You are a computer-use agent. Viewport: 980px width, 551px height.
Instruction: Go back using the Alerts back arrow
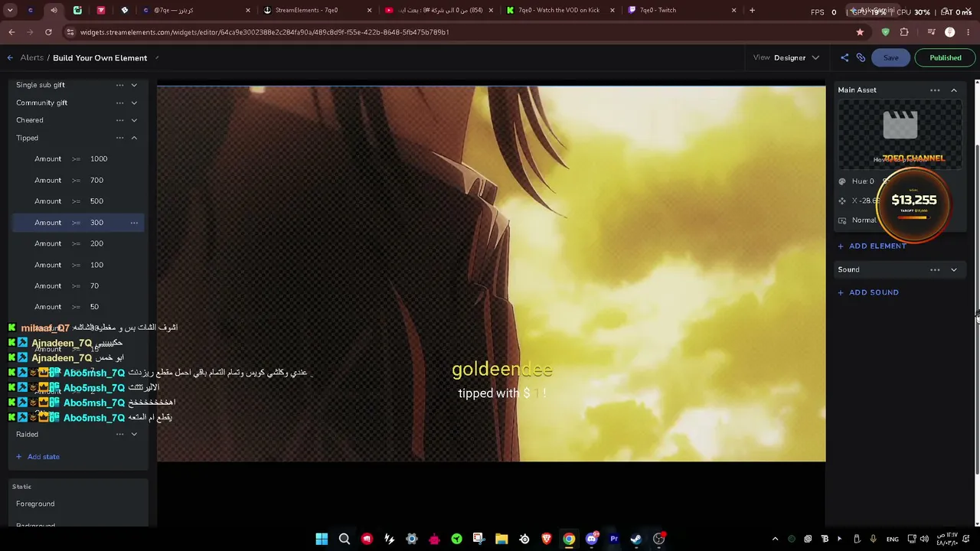click(10, 58)
